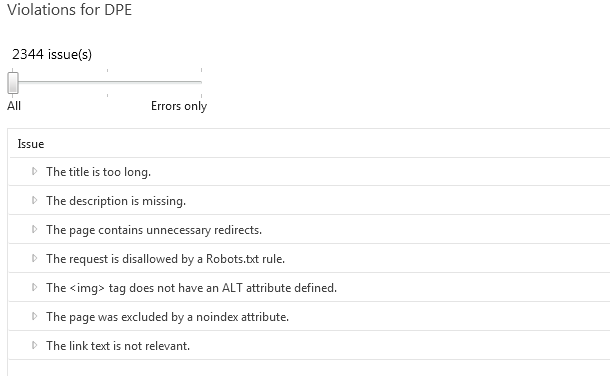Set slider to 'Errors only' end
Screen dimensions: 610x376
201,82
